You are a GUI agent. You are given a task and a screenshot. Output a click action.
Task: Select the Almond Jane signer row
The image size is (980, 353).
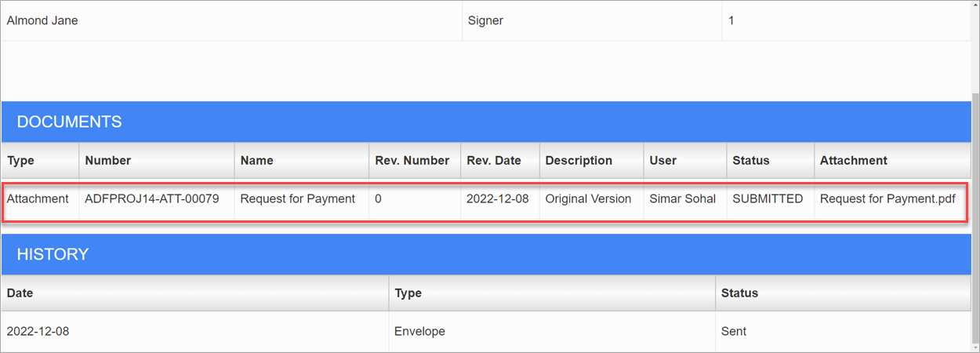click(486, 21)
